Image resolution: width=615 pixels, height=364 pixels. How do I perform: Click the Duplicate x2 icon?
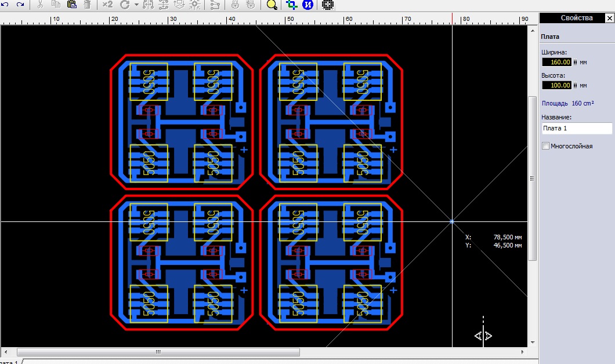click(x=107, y=4)
